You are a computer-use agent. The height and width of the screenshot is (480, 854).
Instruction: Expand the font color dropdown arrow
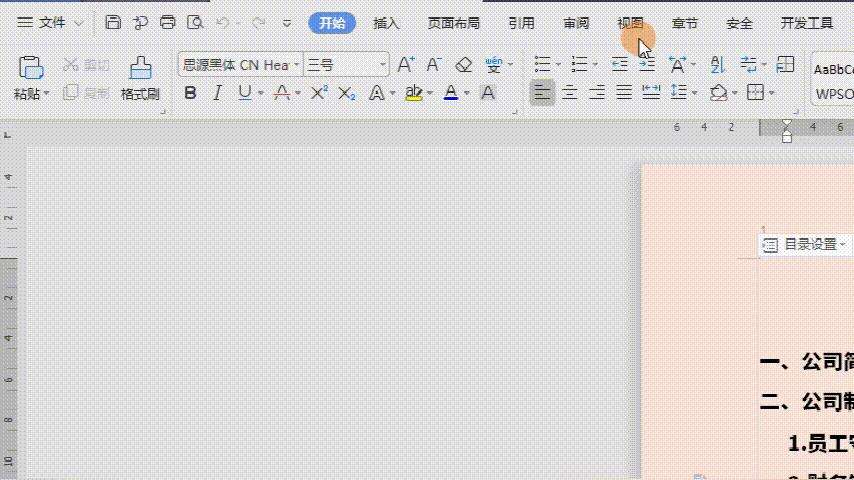(467, 93)
